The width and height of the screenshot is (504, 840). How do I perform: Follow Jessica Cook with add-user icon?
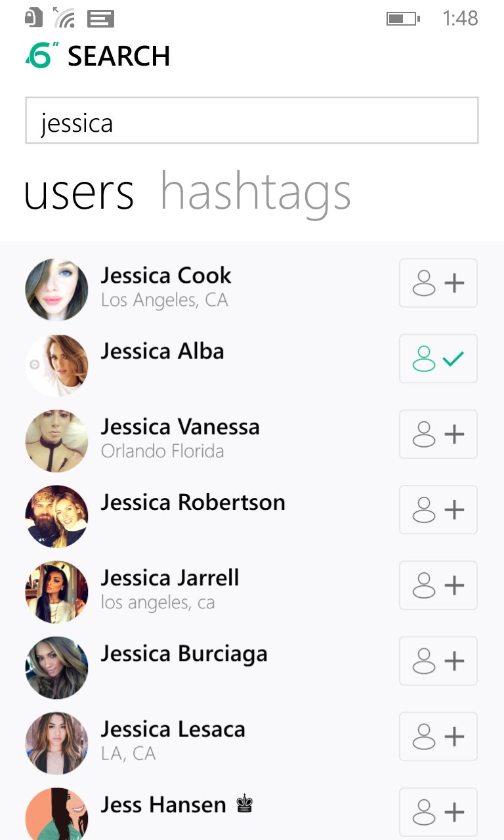coord(438,283)
